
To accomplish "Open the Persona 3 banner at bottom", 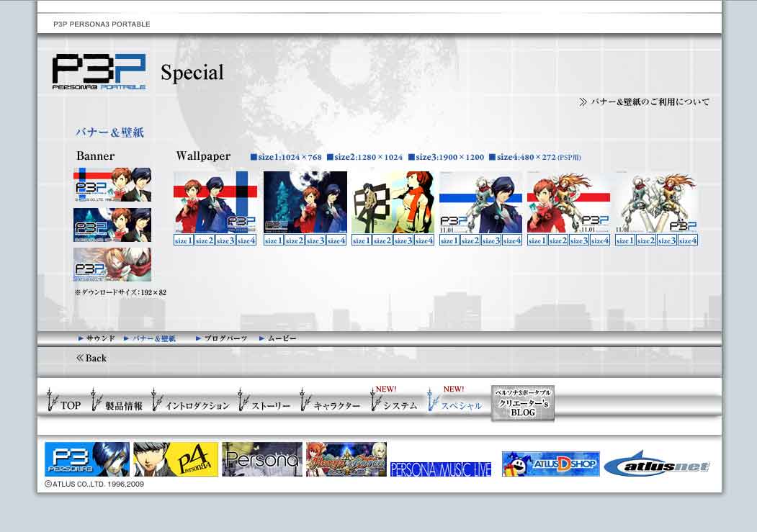I will (x=87, y=459).
